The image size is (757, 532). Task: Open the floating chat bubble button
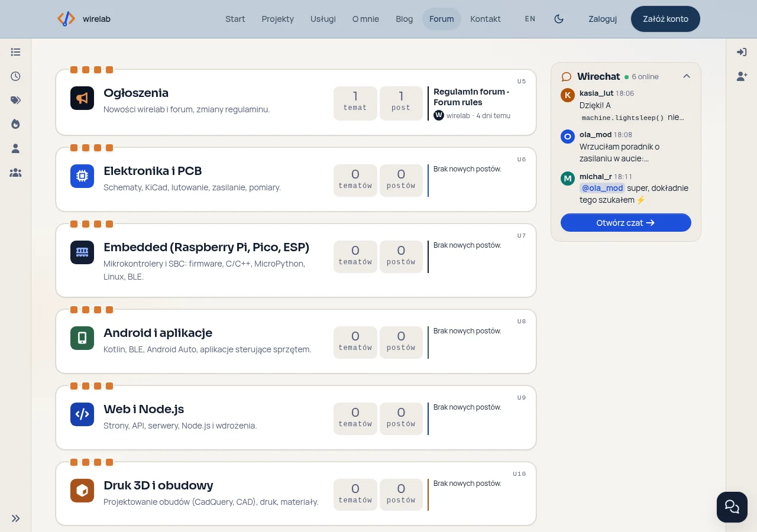coord(732,507)
